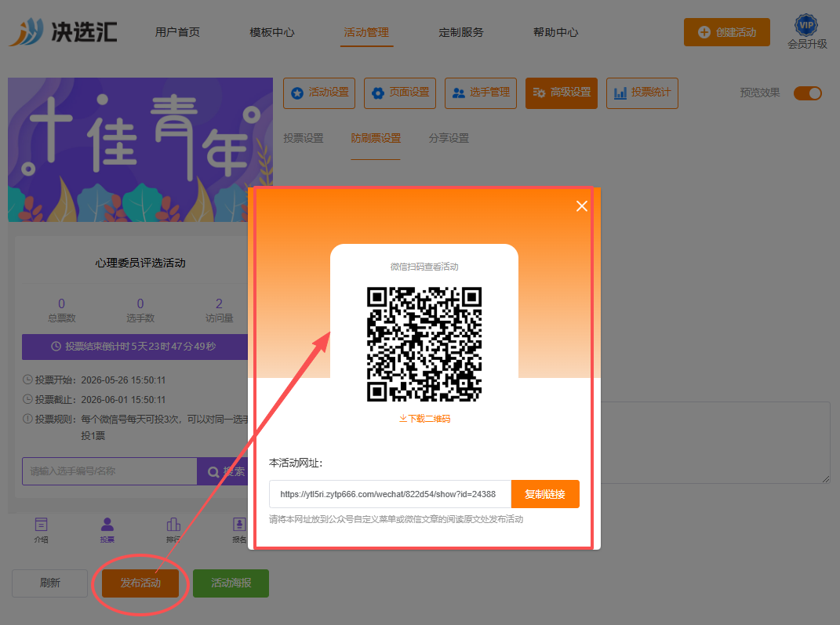Click the 微信扫码查看活动 caption
The image size is (840, 625).
tap(424, 267)
